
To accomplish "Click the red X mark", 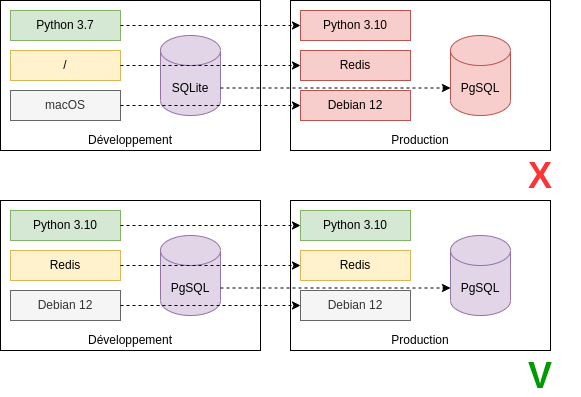I will point(540,175).
